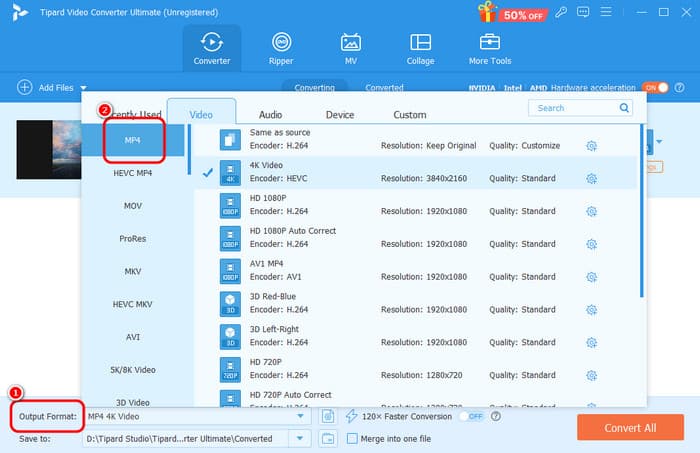Screen dimensions: 700x453
Task: Select MOV format category
Action: click(133, 206)
